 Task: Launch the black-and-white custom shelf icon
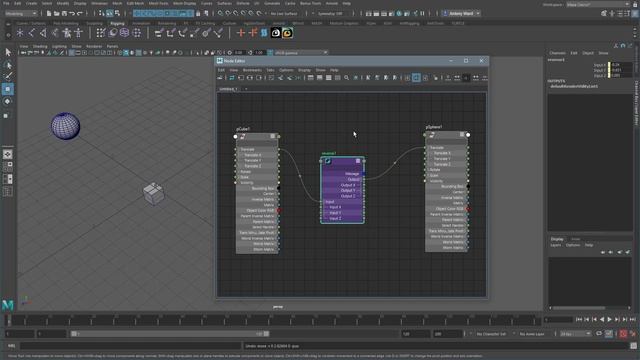[x=276, y=33]
